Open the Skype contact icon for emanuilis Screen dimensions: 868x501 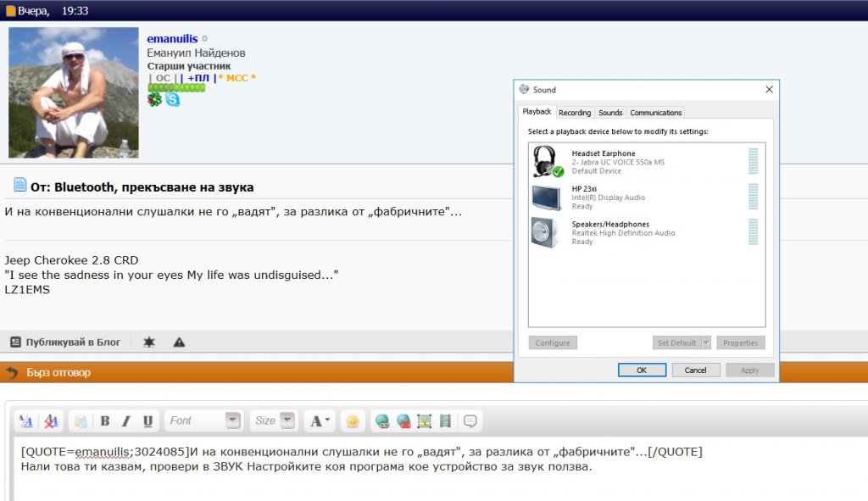click(x=173, y=99)
